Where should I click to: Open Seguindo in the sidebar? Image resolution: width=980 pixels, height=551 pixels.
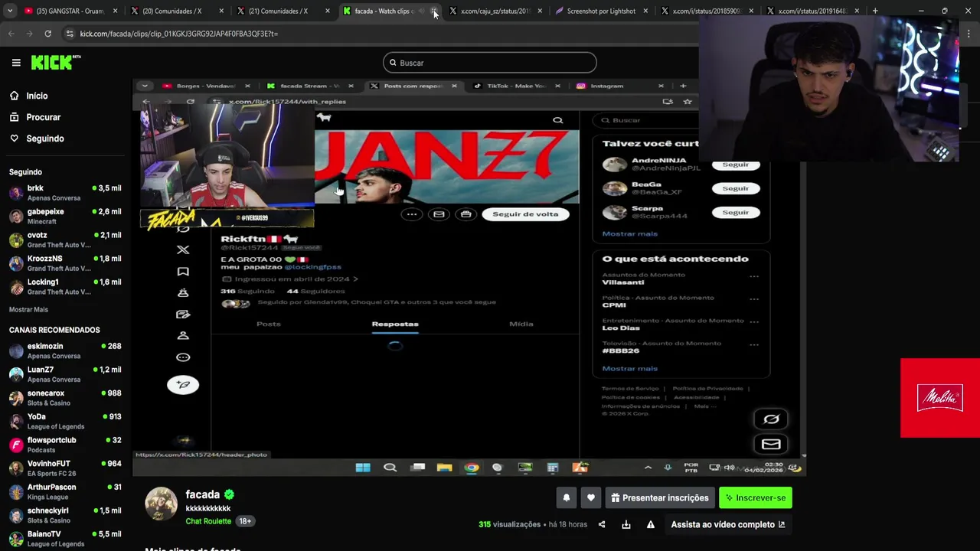(36, 139)
